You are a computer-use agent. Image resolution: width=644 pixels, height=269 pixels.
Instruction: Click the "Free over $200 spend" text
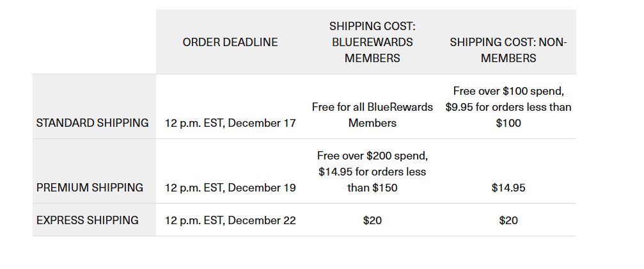372,156
